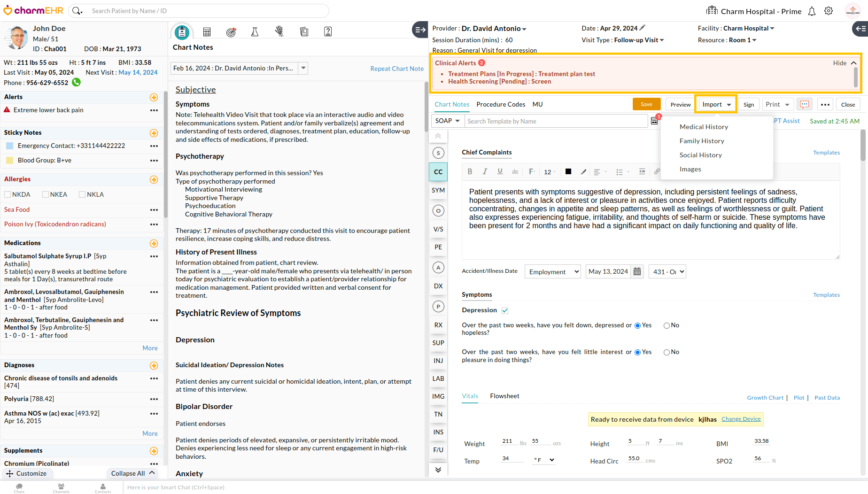868x494 pixels.
Task: Open the settings gear icon
Action: click(829, 11)
